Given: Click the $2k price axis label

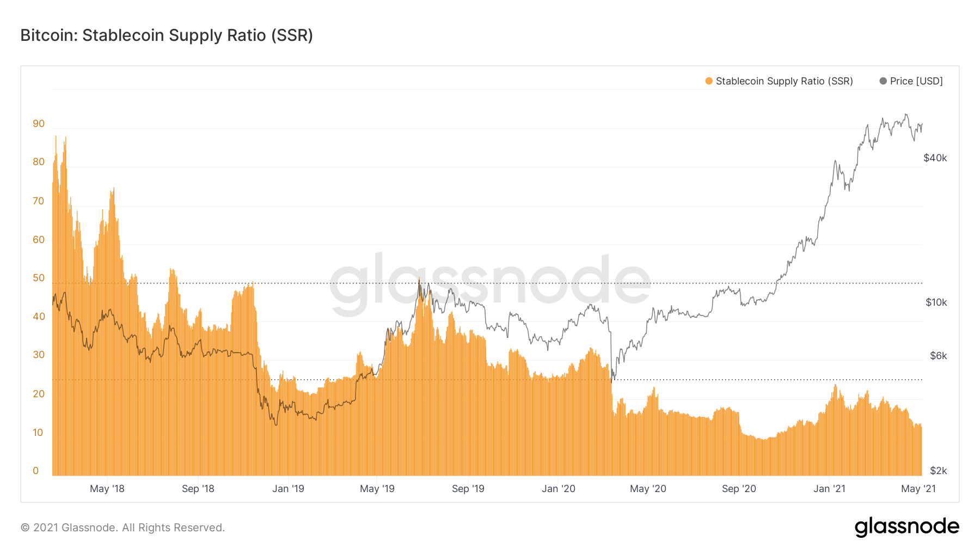Looking at the screenshot, I should [939, 471].
